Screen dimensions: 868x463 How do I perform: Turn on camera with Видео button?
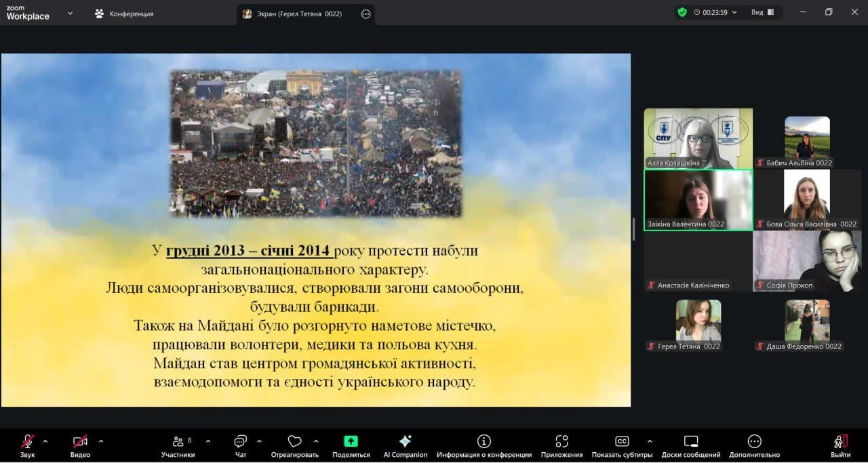tap(80, 445)
